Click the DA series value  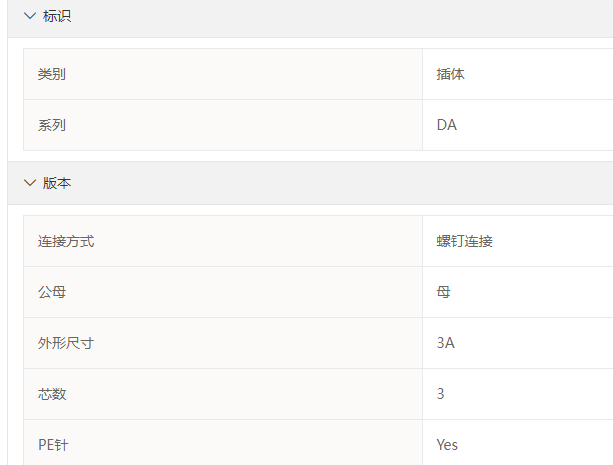447,125
